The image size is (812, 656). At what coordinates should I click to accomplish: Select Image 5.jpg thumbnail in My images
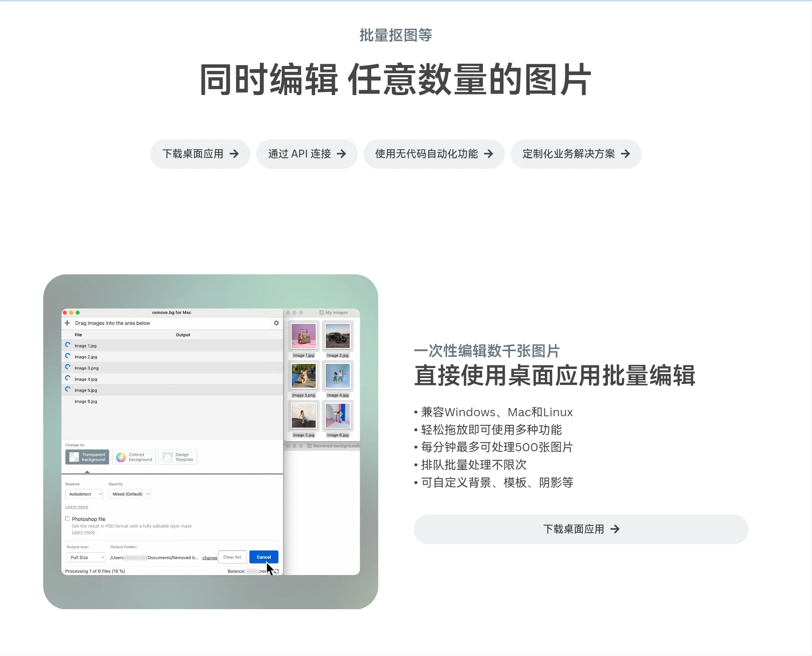304,416
